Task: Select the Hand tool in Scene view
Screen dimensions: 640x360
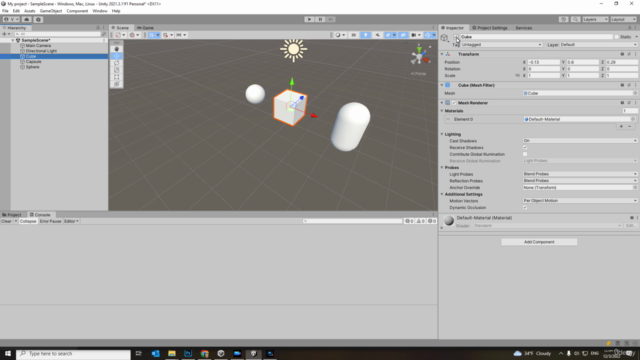Action: (x=117, y=49)
